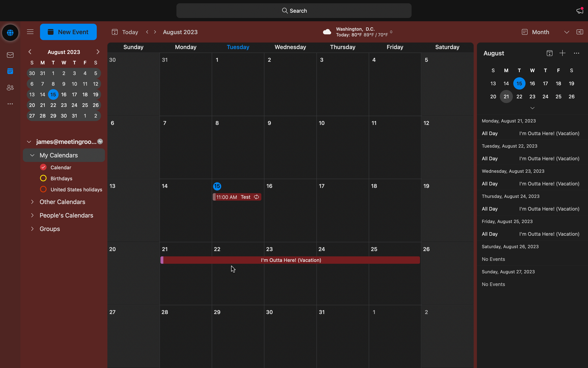The width and height of the screenshot is (588, 368).
Task: Click the forward navigation arrow
Action: click(x=155, y=32)
